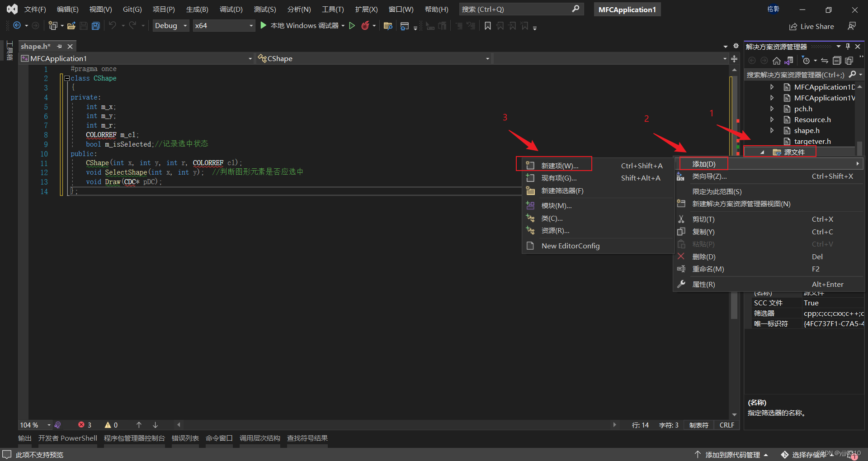Select 新建项(W)... from the submenu
Viewport: 868px width, 461px height.
coord(598,166)
